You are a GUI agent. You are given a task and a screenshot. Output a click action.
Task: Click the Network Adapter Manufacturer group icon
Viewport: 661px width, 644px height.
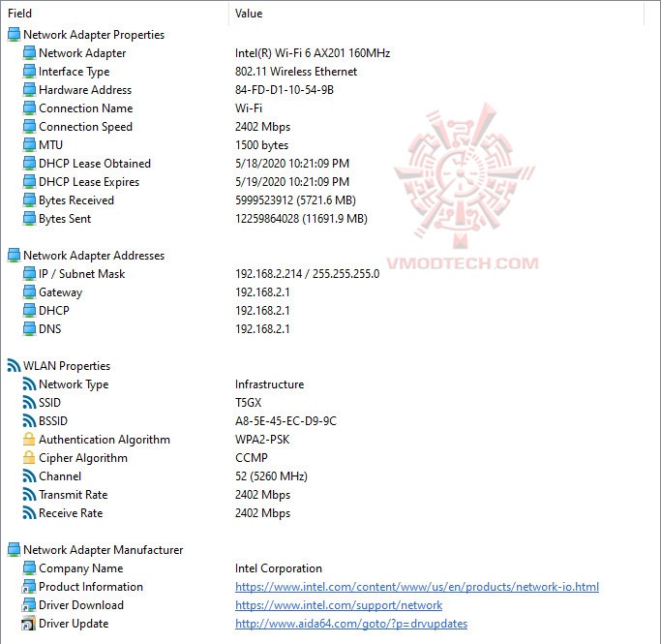pos(14,549)
